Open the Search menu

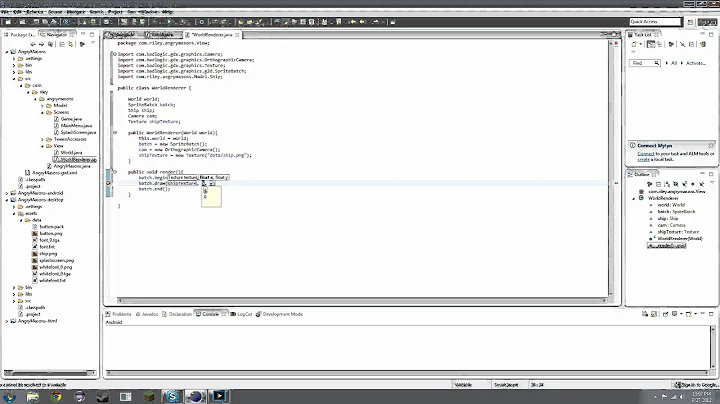pos(96,11)
